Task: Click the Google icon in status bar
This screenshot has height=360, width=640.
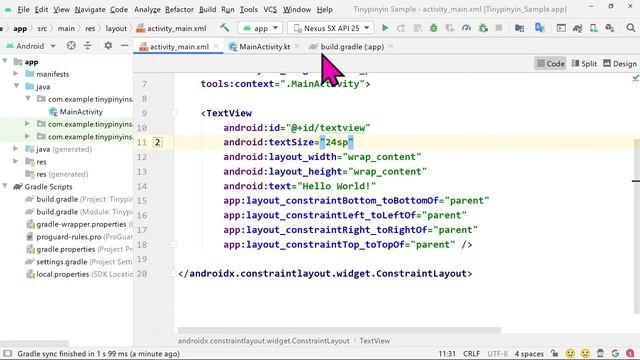Action: point(615,353)
